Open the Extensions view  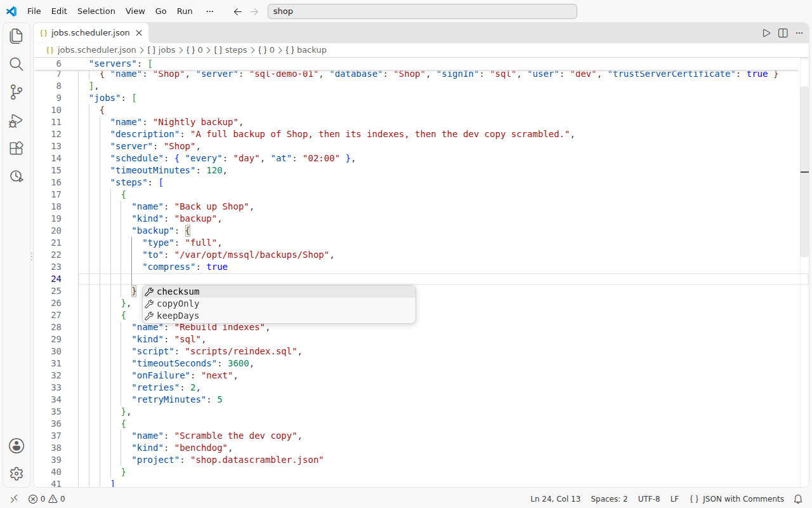point(16,148)
